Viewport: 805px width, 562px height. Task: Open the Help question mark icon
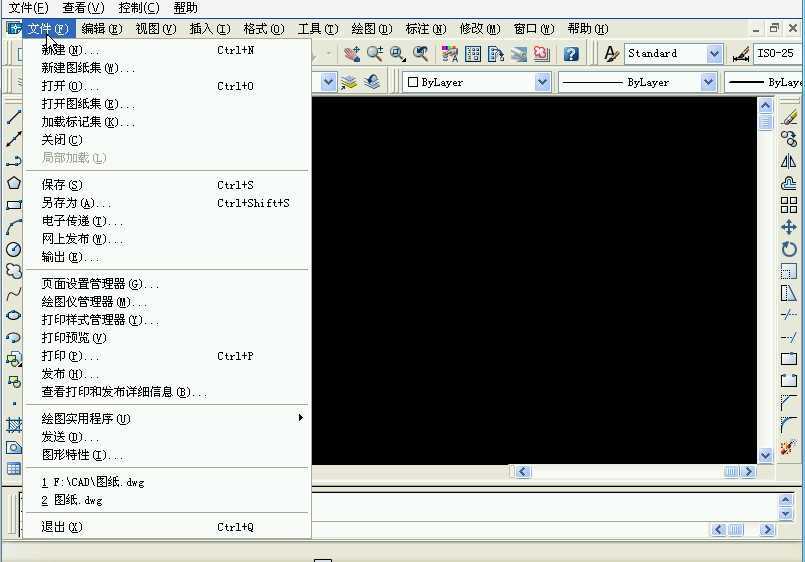571,53
